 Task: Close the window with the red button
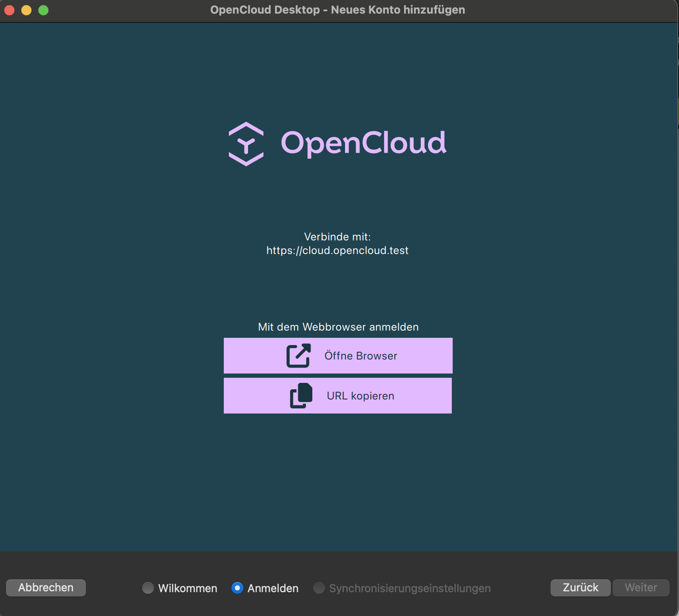click(9, 10)
